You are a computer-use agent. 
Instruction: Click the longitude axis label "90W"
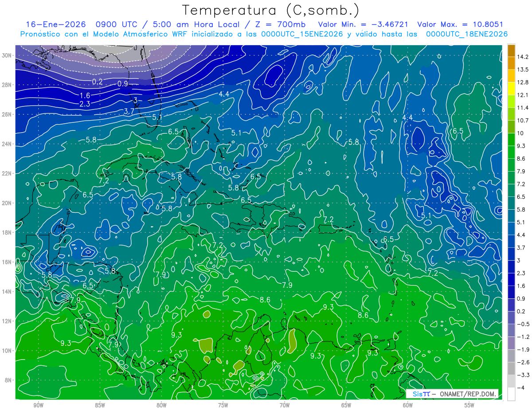point(38,405)
